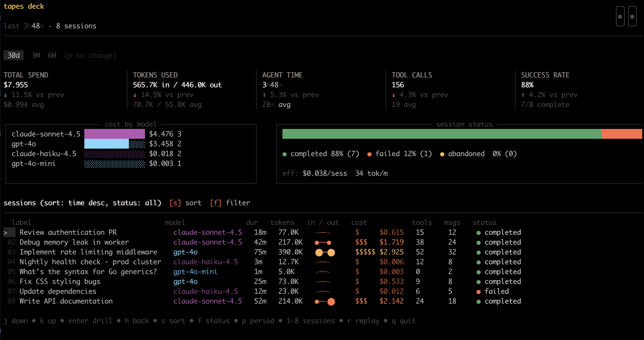Image resolution: width=644 pixels, height=340 pixels.
Task: Click the 8 sessions summary text
Action: [76, 26]
